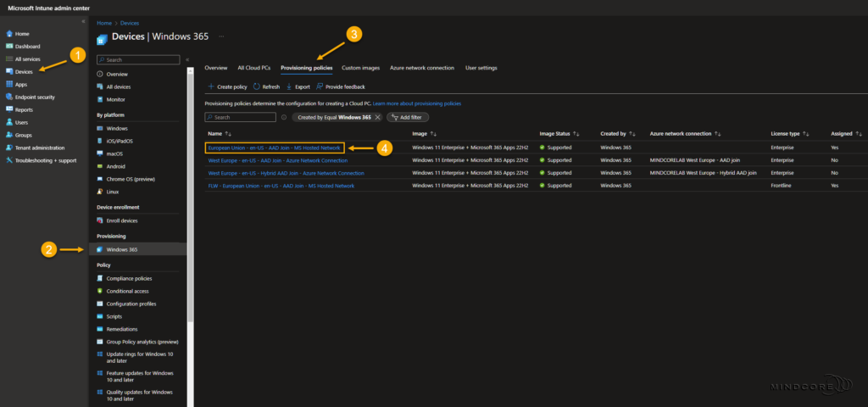Viewport: 868px width, 407px height.
Task: Open Groups in the left navigation
Action: [x=23, y=135]
